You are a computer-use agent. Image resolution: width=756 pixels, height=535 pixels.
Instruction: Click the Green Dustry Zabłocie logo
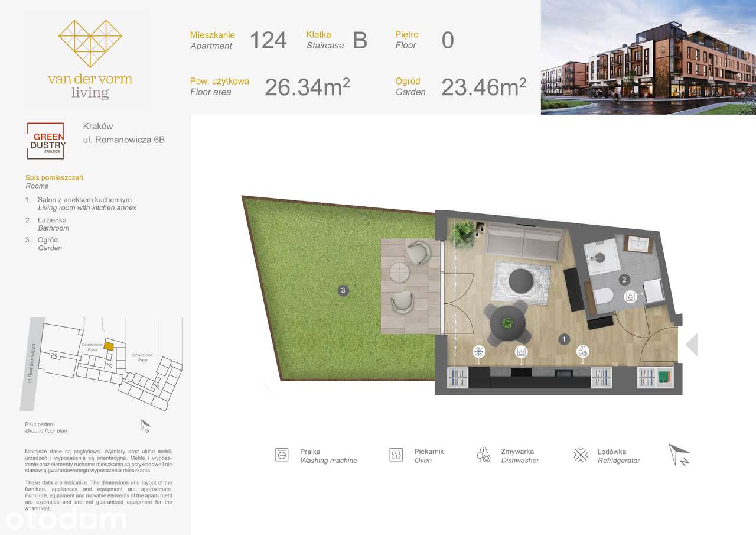[x=46, y=140]
